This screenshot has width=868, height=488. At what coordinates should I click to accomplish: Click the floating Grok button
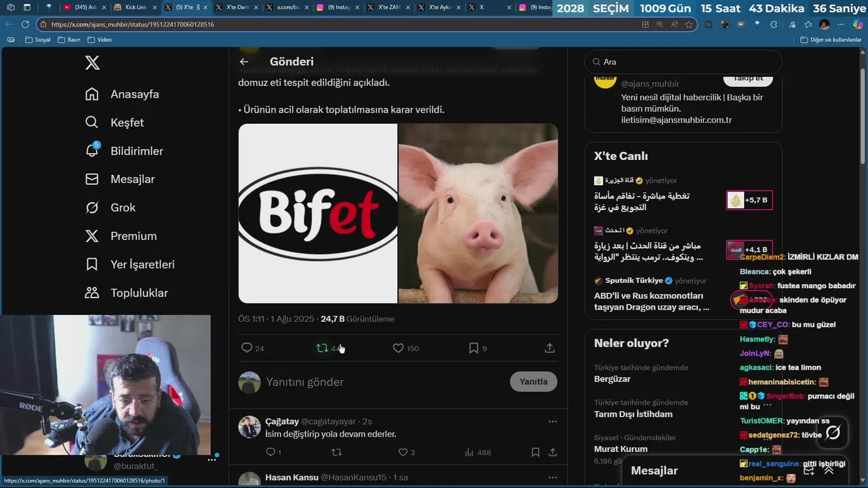coord(833,432)
